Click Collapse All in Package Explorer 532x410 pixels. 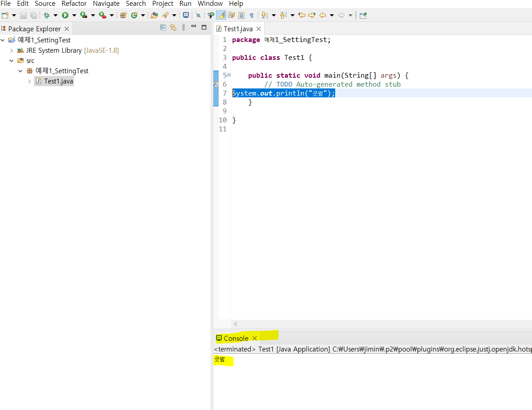tap(163, 28)
